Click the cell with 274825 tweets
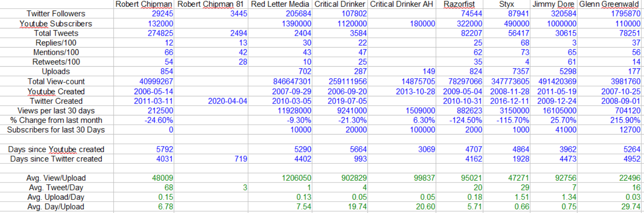Screen dimensions: 644x213 144,33
